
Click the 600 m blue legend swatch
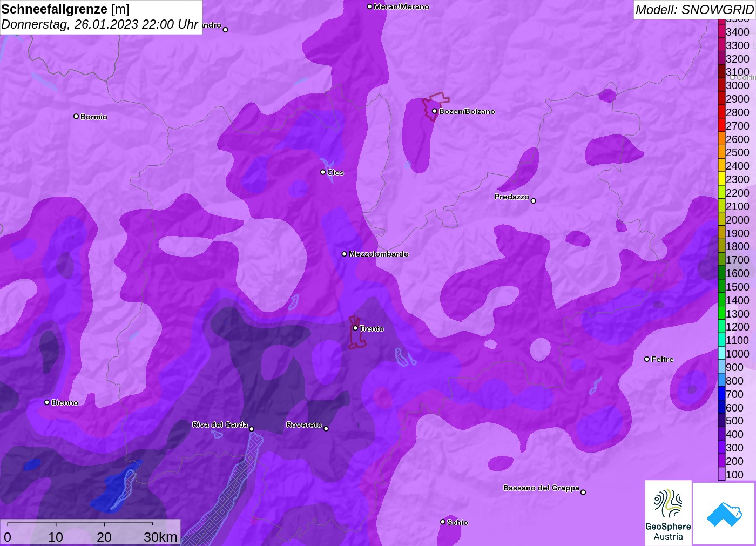[721, 407]
